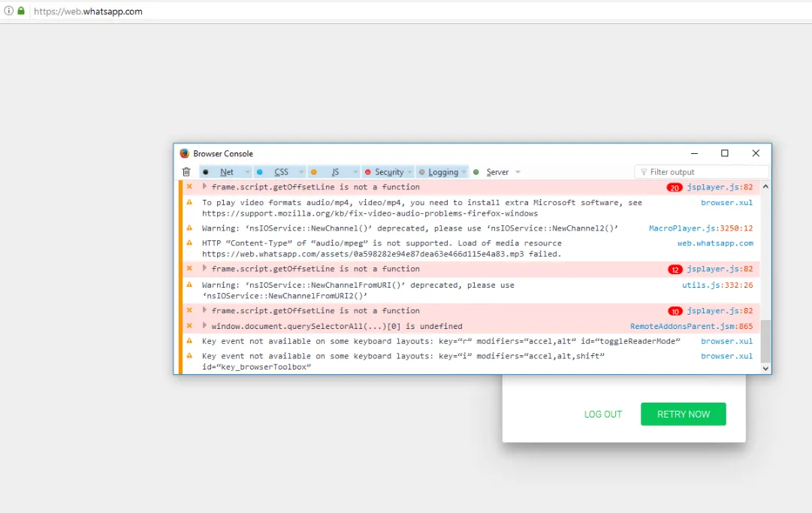The width and height of the screenshot is (812, 513).
Task: Open MacroPlayer.js:3250:12 source link
Action: (x=701, y=228)
